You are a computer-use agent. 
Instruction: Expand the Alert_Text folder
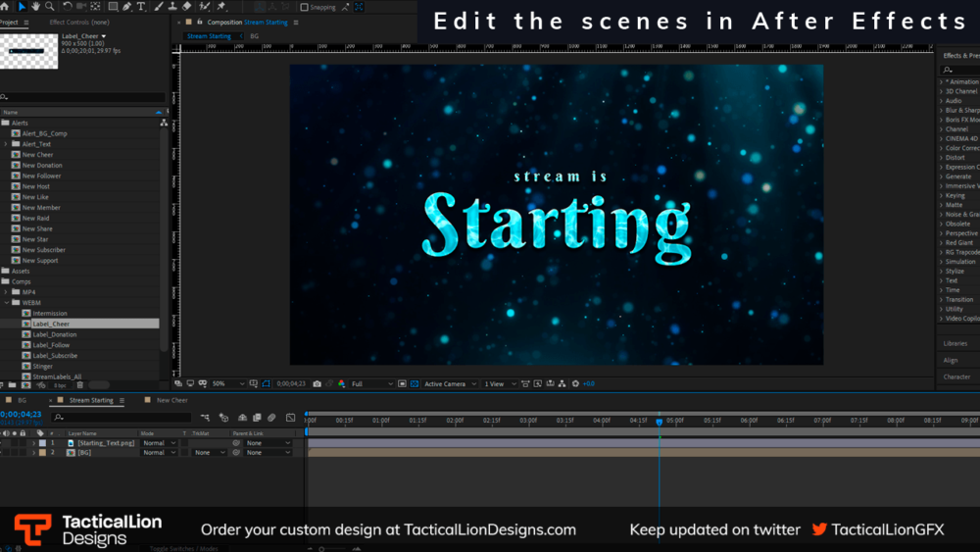(6, 144)
